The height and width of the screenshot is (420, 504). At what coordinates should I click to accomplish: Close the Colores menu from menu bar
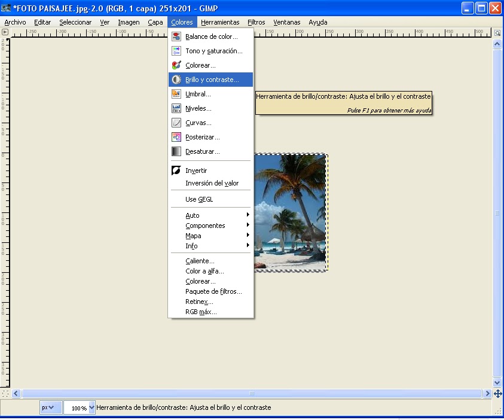click(182, 22)
